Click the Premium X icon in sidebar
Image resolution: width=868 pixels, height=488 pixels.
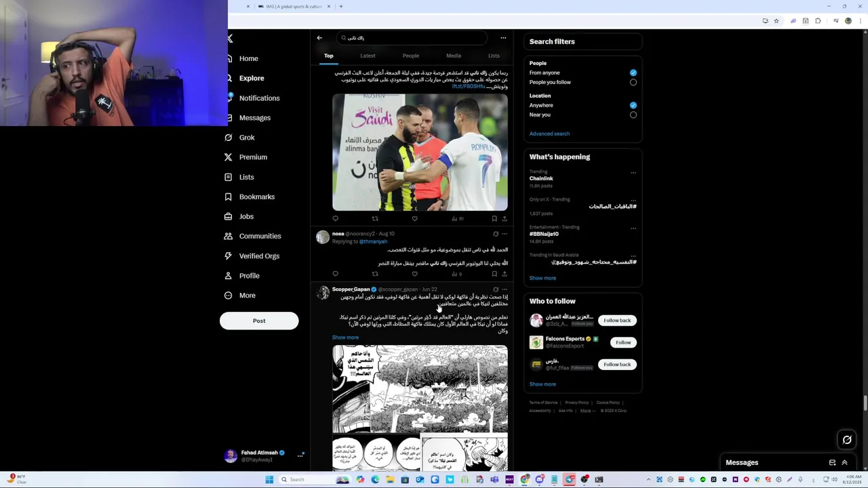(x=229, y=157)
